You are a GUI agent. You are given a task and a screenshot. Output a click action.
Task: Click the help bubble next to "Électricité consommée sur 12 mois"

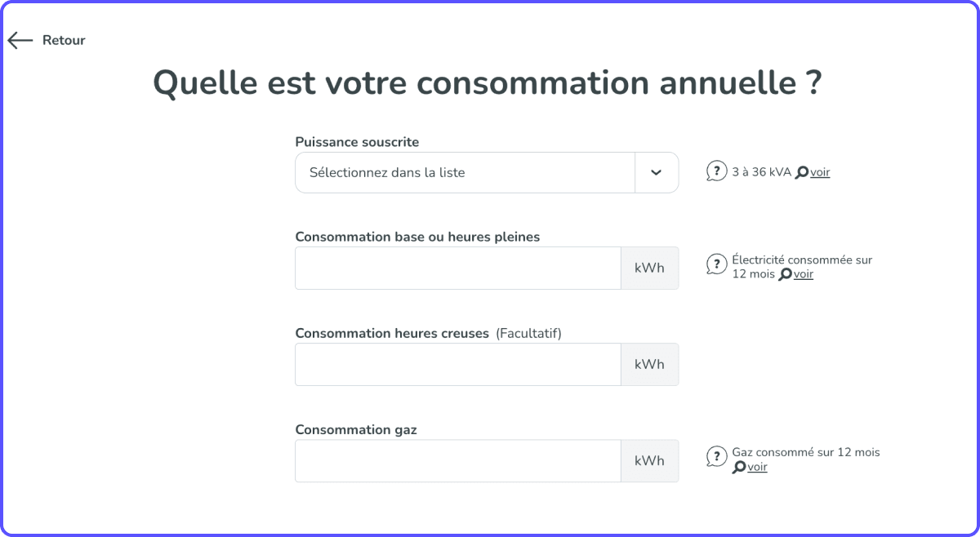coord(716,264)
